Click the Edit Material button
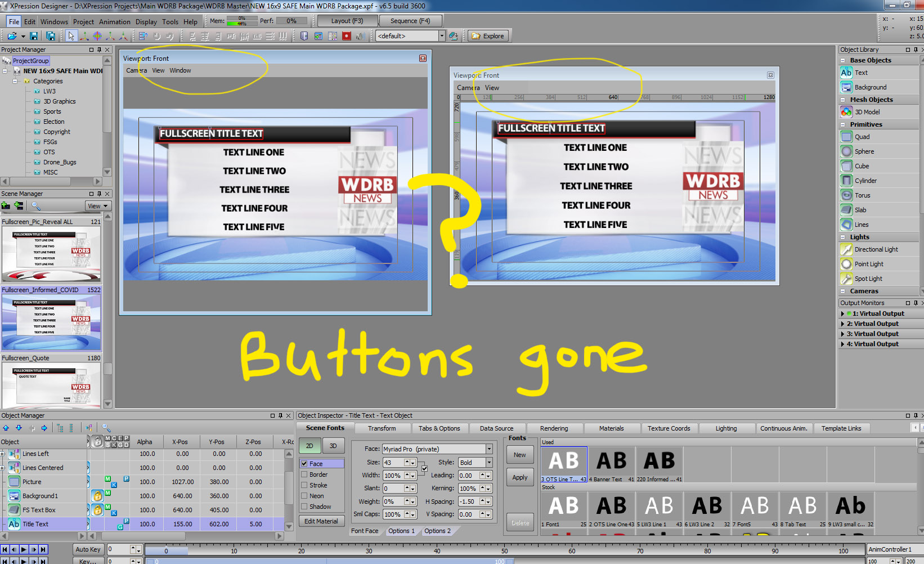The width and height of the screenshot is (924, 564). pyautogui.click(x=321, y=521)
